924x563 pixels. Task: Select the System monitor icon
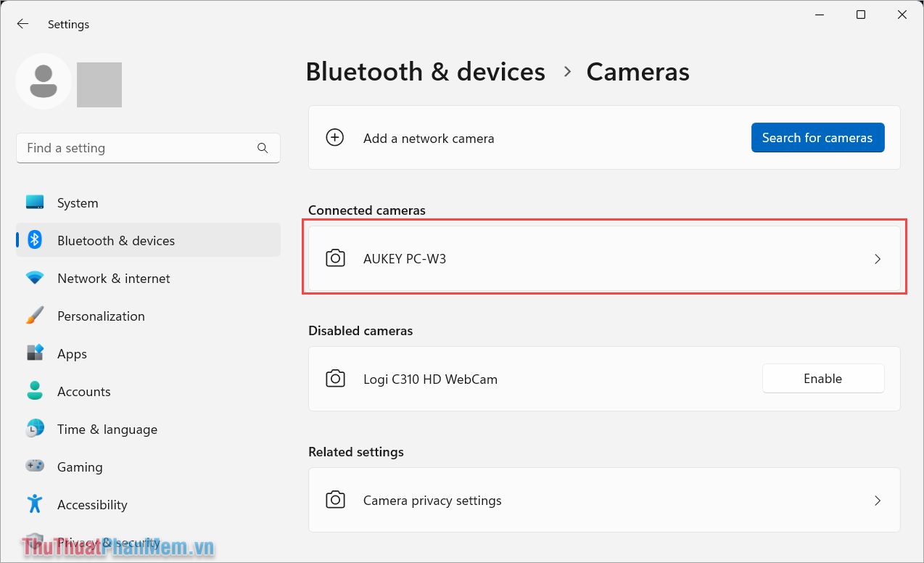point(34,202)
